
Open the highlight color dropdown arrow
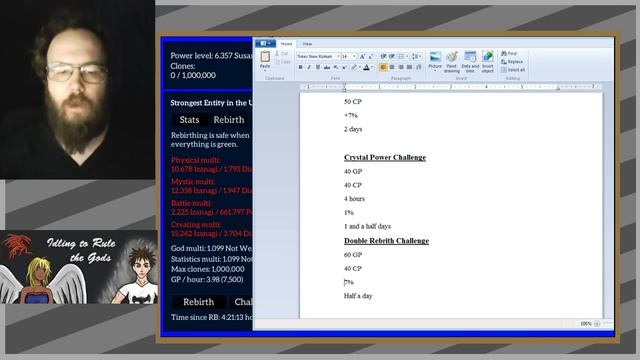coord(360,67)
